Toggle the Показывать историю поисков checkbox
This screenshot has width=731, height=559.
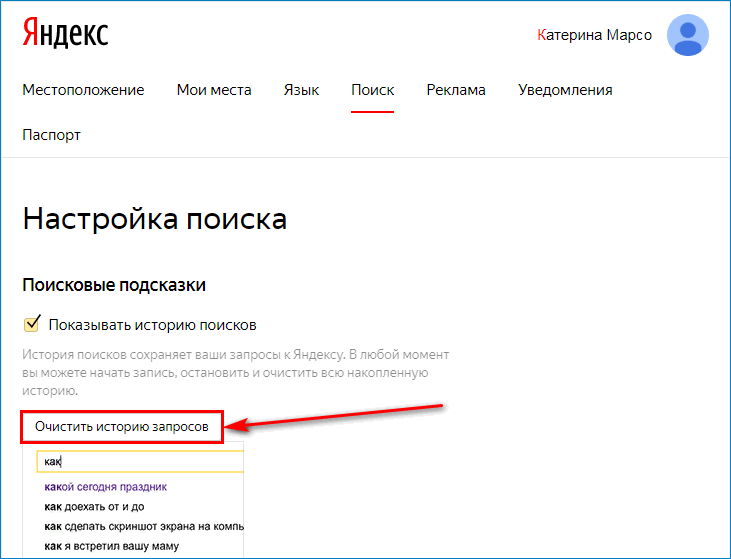(32, 324)
